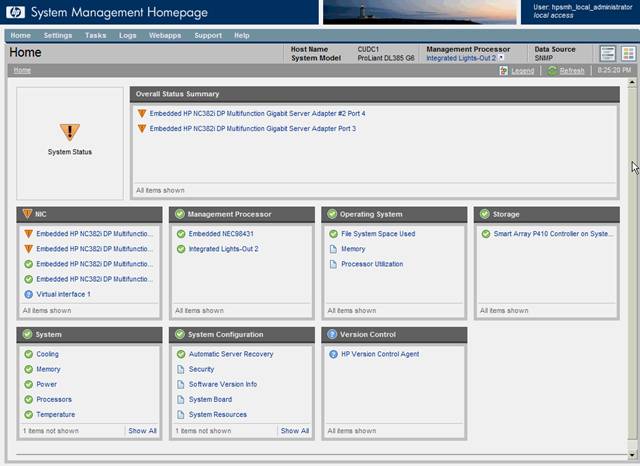This screenshot has height=466, width=640.
Task: Open Automatic Server Recovery link
Action: 231,354
